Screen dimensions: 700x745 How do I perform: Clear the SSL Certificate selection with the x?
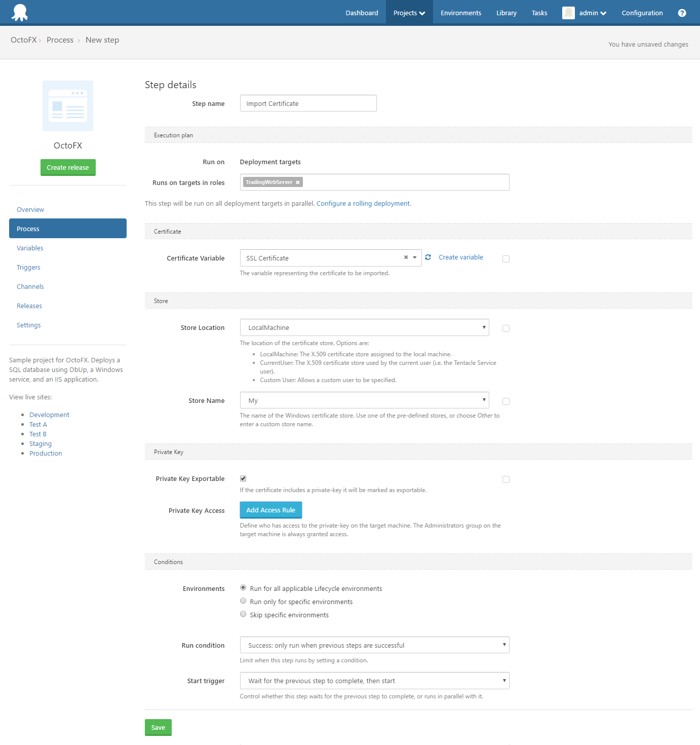(x=405, y=257)
